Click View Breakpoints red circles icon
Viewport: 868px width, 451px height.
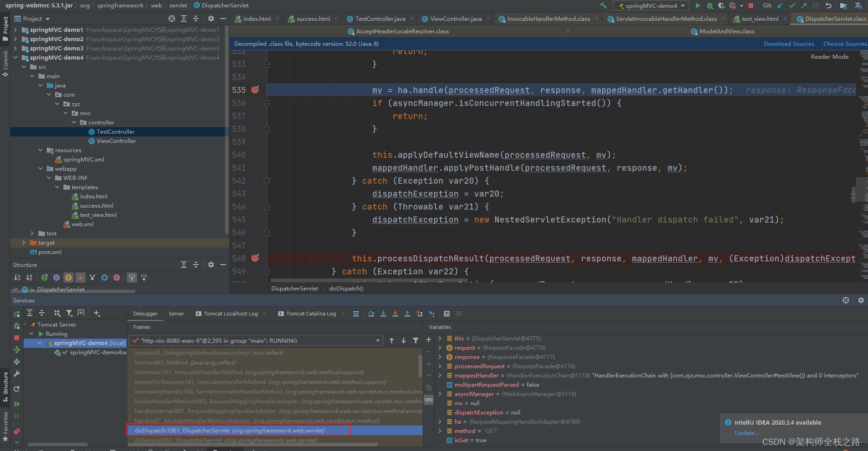(17, 431)
